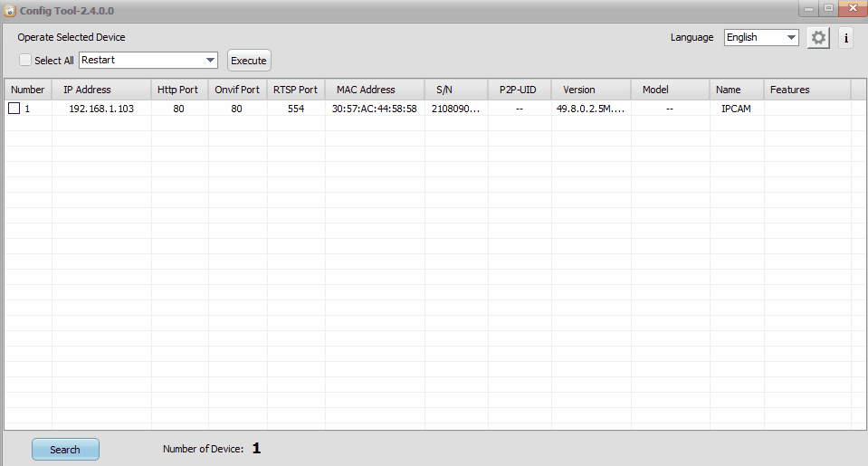Click the P2P-UID column header
Screen dimensions: 868x466
tap(520, 90)
